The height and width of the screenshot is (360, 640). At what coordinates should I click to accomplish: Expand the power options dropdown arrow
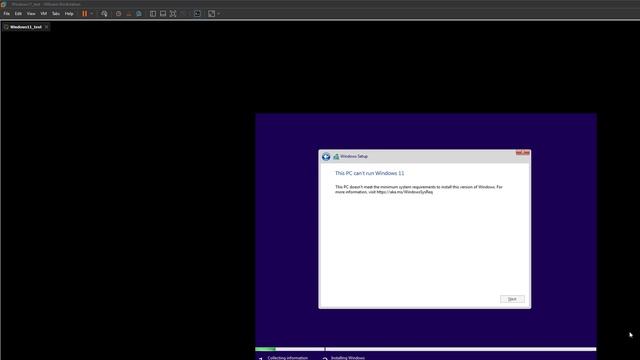(92, 13)
